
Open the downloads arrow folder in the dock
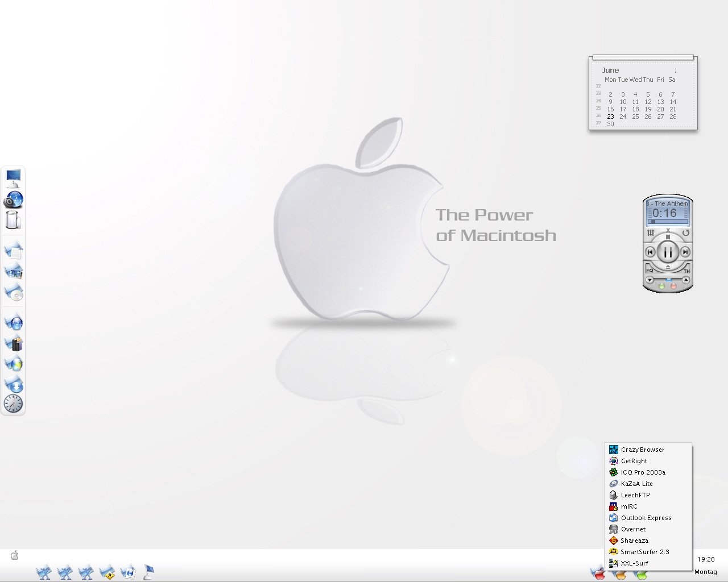click(x=14, y=385)
